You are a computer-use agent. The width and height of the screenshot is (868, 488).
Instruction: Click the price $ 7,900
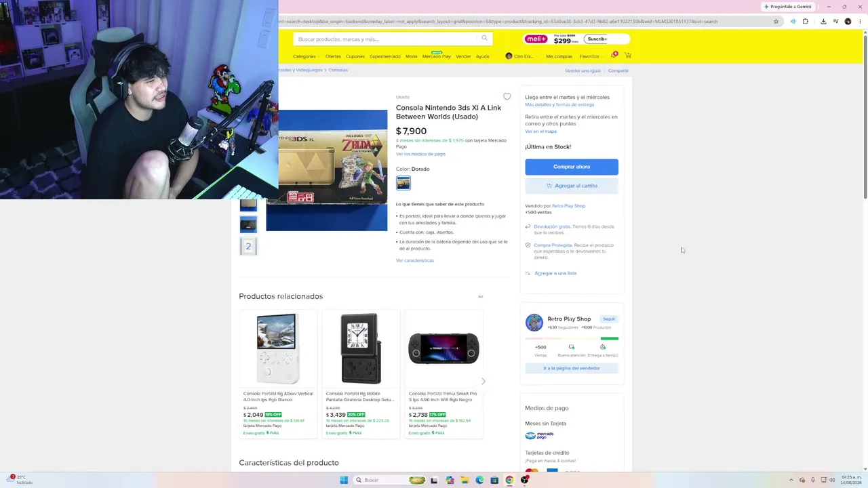click(411, 131)
